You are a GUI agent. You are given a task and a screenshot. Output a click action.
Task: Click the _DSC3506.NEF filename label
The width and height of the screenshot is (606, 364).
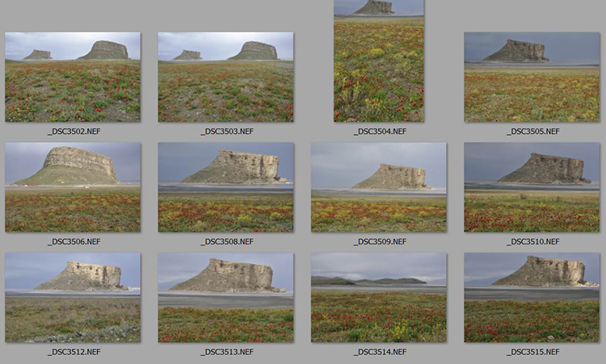click(x=74, y=241)
